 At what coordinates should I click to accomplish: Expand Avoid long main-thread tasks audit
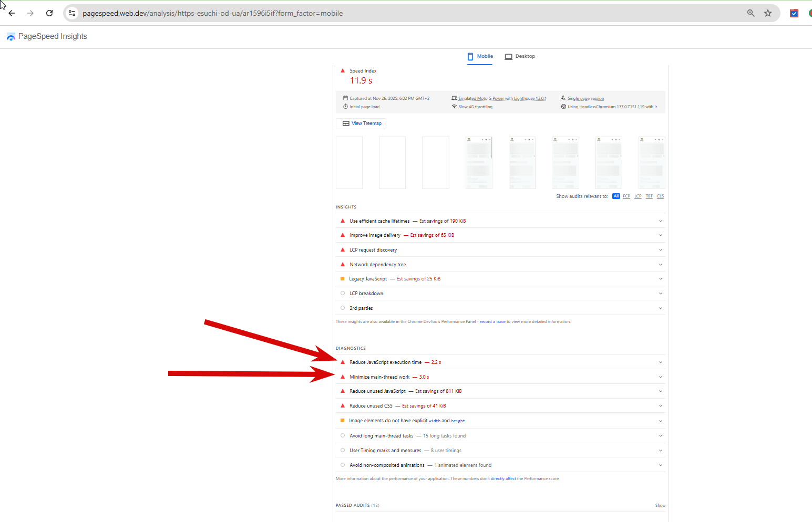(500, 436)
